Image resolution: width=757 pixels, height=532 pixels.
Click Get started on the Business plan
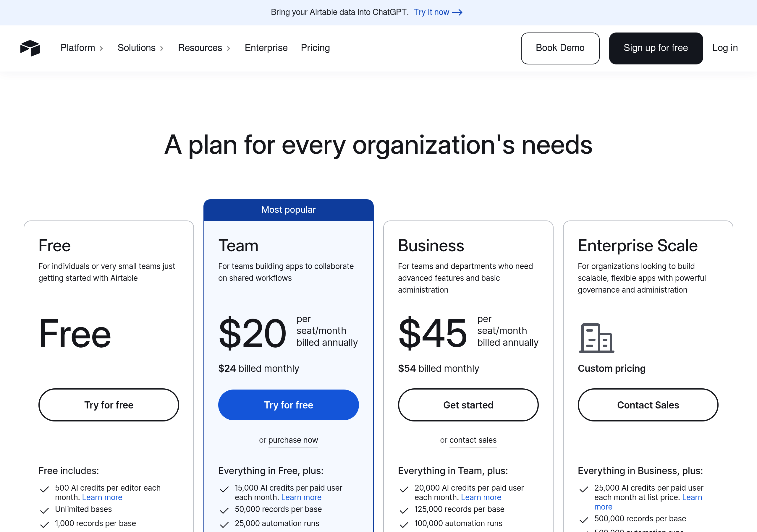[468, 405]
